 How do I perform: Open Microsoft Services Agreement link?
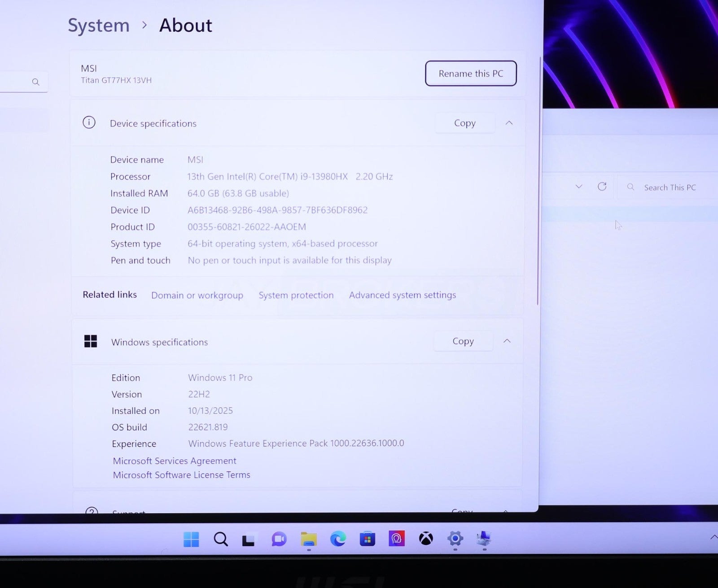[x=175, y=461]
